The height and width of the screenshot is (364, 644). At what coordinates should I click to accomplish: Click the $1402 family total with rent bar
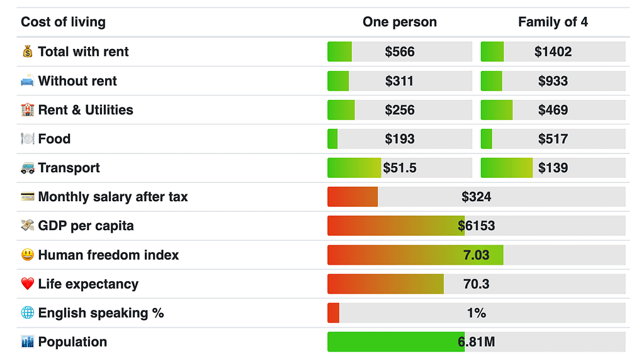553,52
